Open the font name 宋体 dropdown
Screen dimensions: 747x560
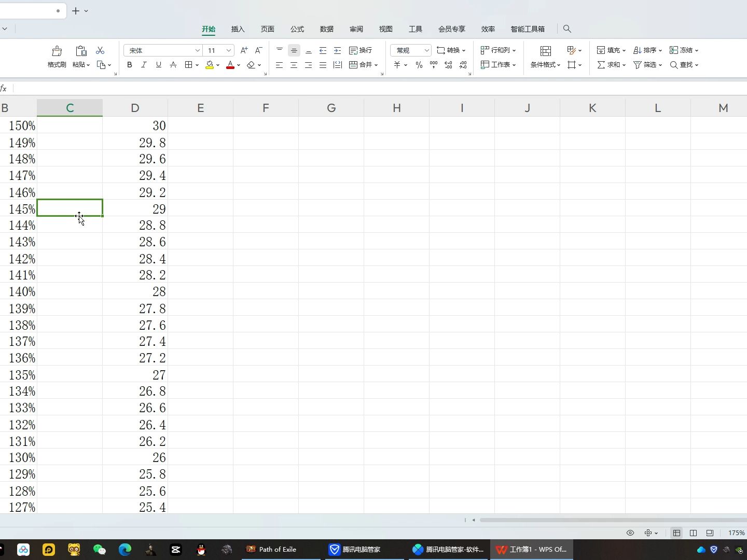[x=197, y=50]
